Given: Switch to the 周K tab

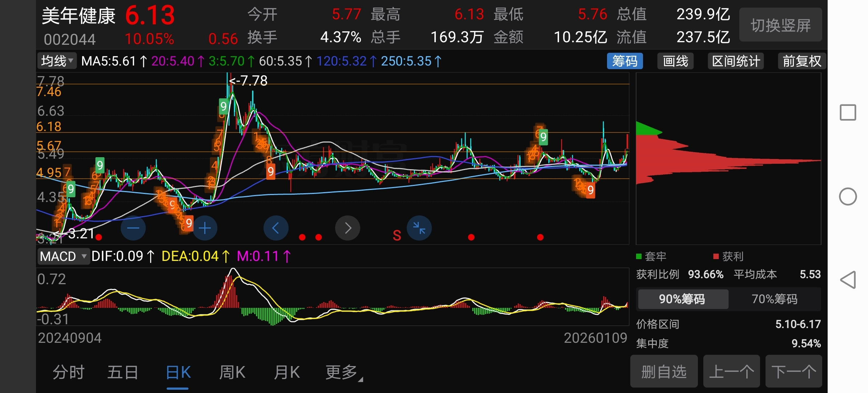Looking at the screenshot, I should pos(232,373).
